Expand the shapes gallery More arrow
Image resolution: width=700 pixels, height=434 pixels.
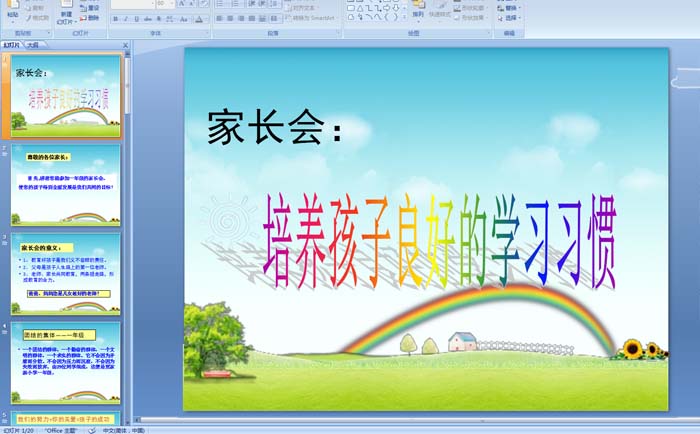point(404,17)
